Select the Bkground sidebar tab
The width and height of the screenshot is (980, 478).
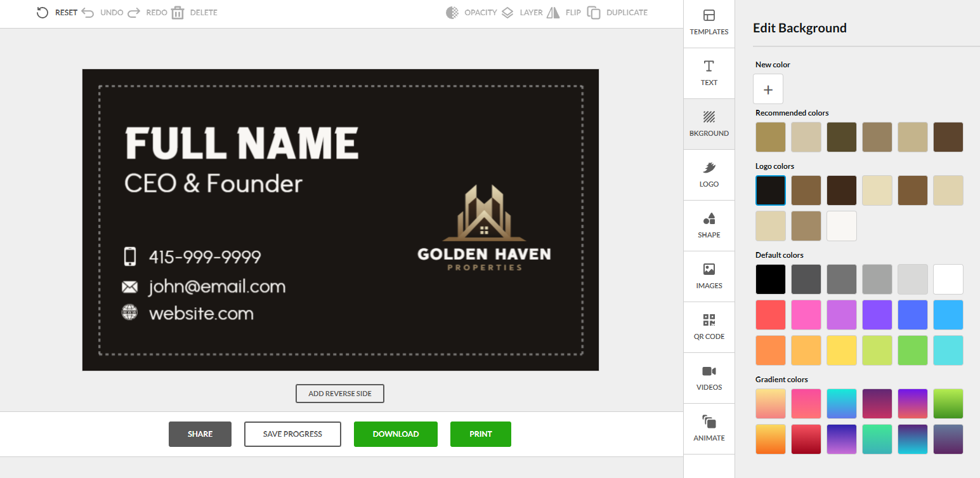tap(709, 124)
